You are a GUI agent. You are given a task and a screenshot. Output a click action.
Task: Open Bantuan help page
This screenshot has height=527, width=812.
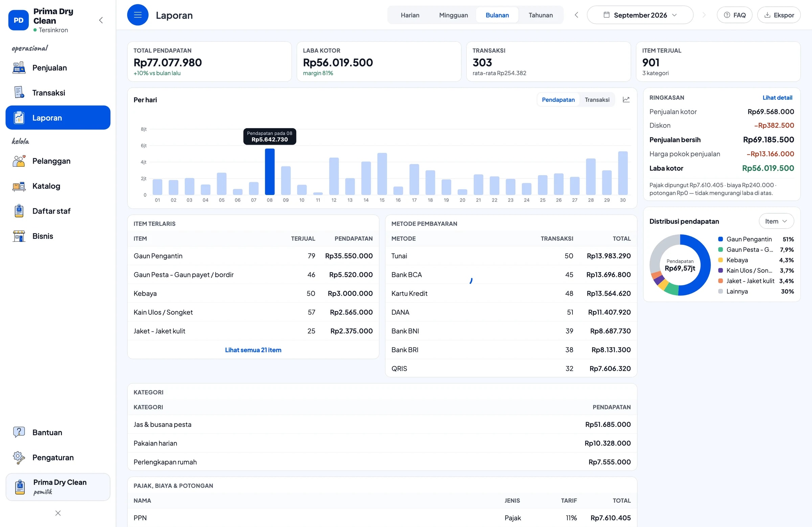tap(58, 432)
